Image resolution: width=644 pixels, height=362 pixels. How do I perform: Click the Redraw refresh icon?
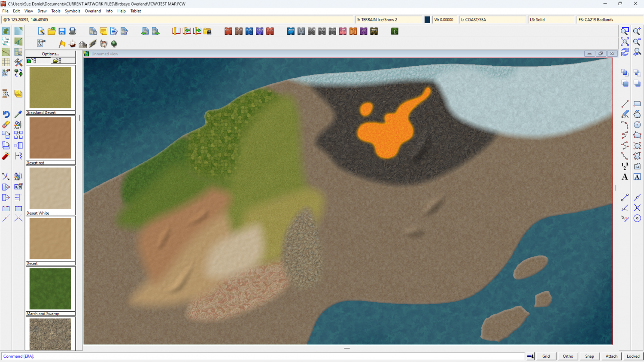(x=625, y=52)
